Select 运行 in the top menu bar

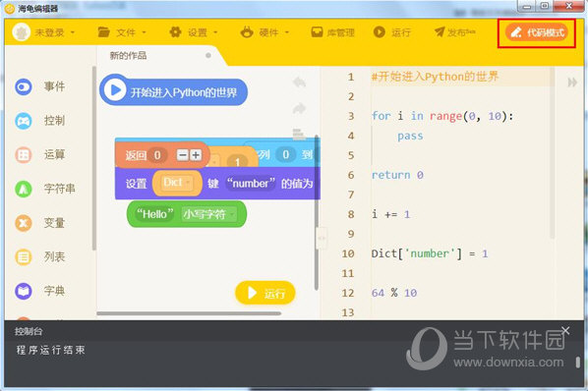[x=401, y=32]
